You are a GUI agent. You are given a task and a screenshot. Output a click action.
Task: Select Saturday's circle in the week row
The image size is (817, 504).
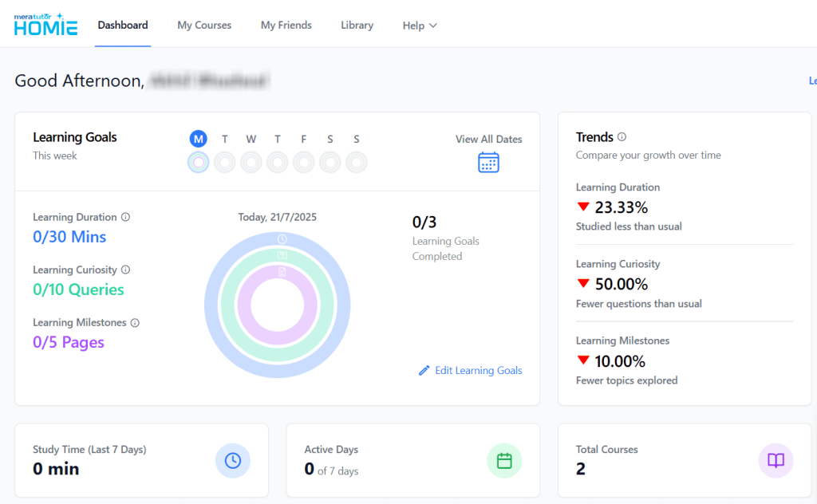(330, 163)
